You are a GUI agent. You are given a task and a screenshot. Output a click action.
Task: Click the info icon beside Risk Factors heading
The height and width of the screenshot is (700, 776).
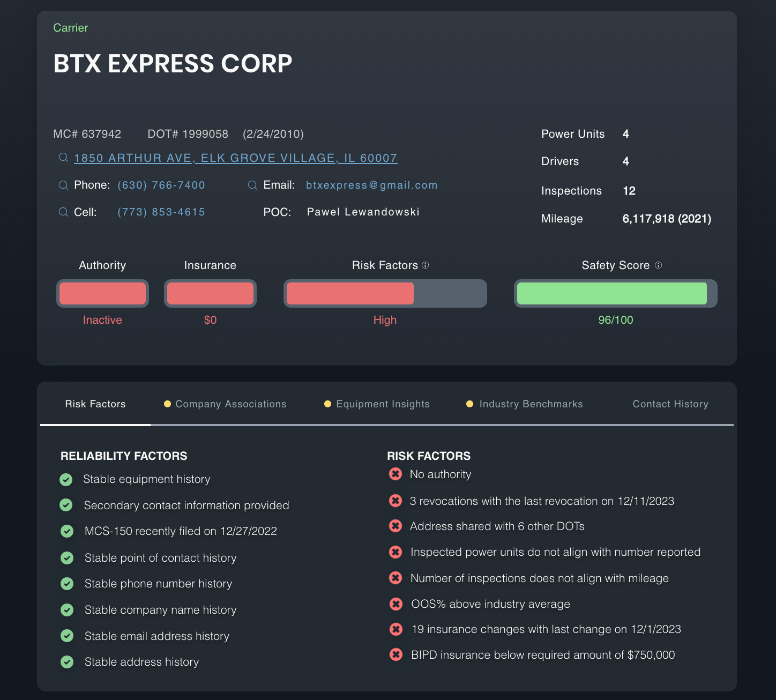[426, 265]
